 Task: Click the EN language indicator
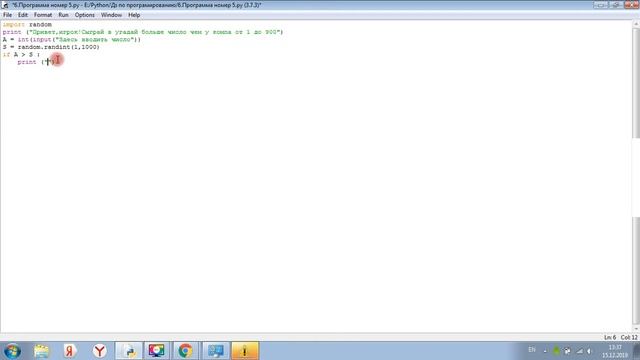(x=532, y=350)
